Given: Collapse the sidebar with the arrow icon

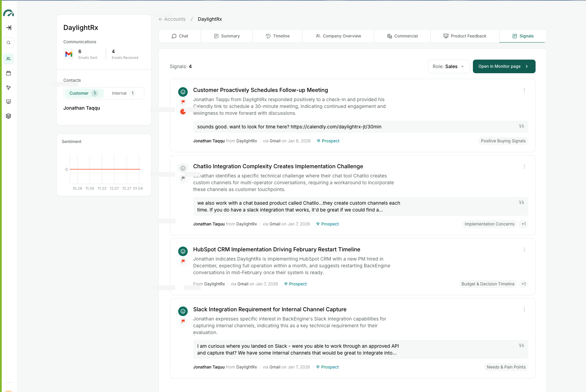Looking at the screenshot, I should pyautogui.click(x=9, y=28).
